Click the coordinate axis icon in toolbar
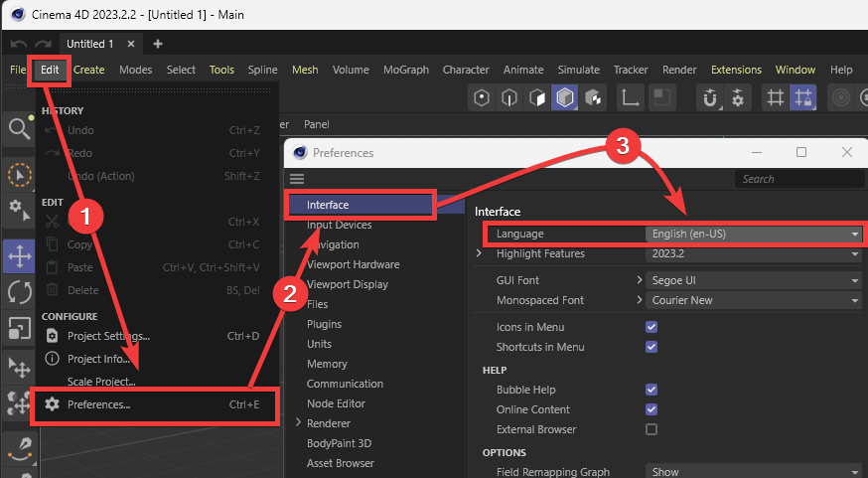868x478 pixels. coord(630,97)
